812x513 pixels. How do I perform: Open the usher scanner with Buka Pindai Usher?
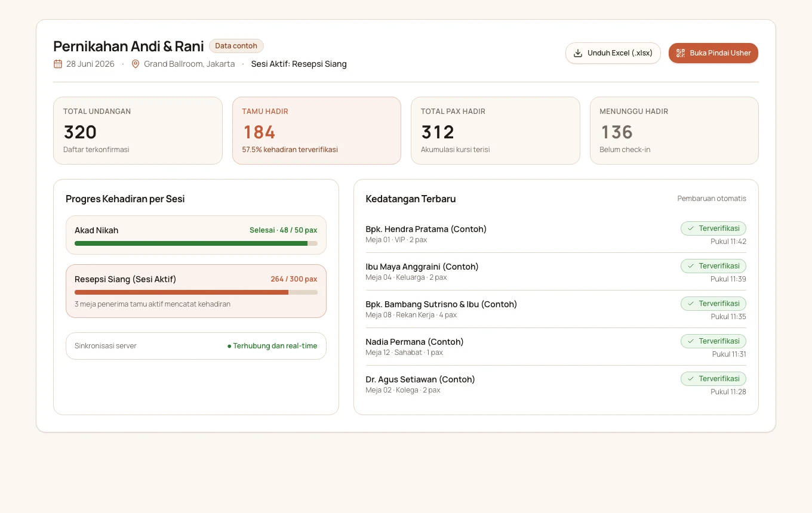tap(713, 53)
